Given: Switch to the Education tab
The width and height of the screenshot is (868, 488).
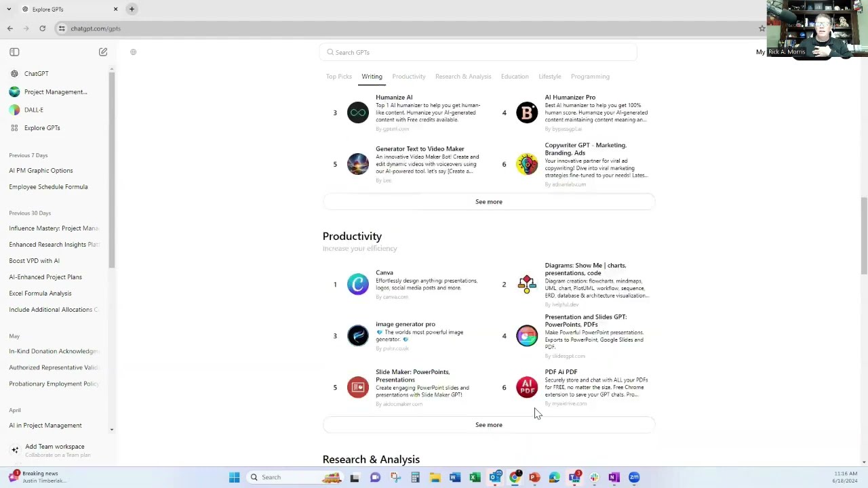Looking at the screenshot, I should 515,77.
